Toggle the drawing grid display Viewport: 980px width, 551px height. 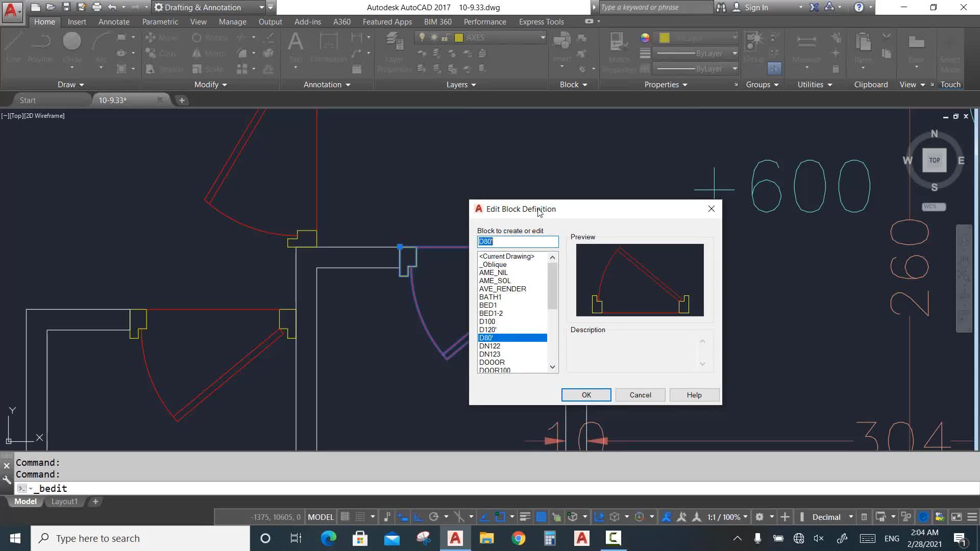(345, 517)
